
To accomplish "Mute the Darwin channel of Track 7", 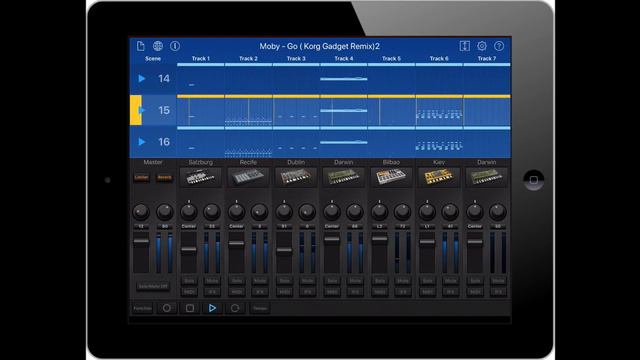I will point(498,281).
